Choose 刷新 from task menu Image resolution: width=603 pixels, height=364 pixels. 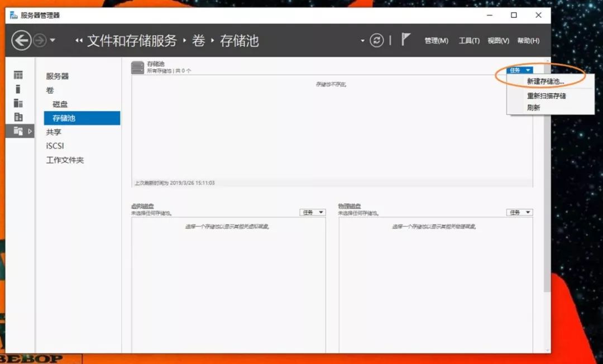(533, 108)
